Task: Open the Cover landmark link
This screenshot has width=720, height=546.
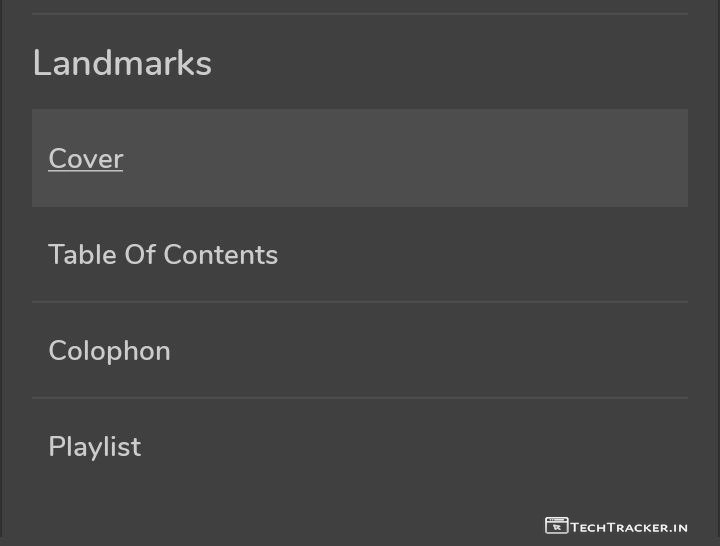Action: point(86,159)
